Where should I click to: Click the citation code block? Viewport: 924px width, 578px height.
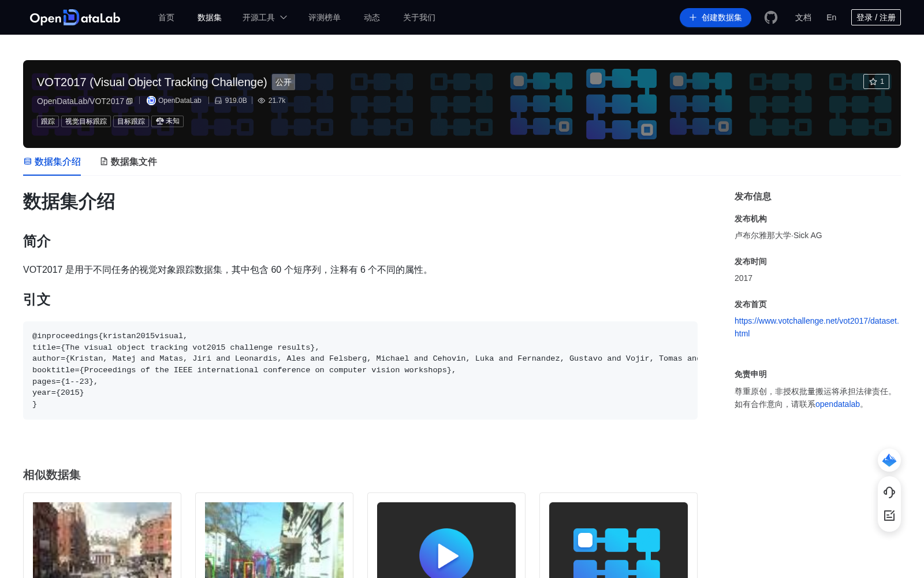click(360, 370)
